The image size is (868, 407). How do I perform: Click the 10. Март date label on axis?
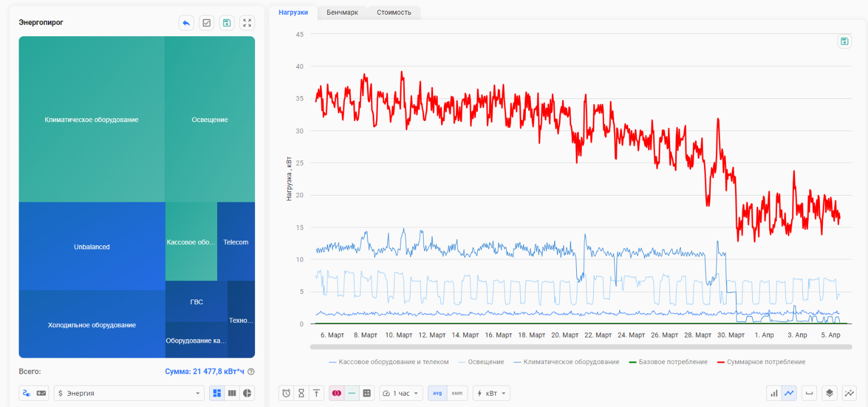399,335
